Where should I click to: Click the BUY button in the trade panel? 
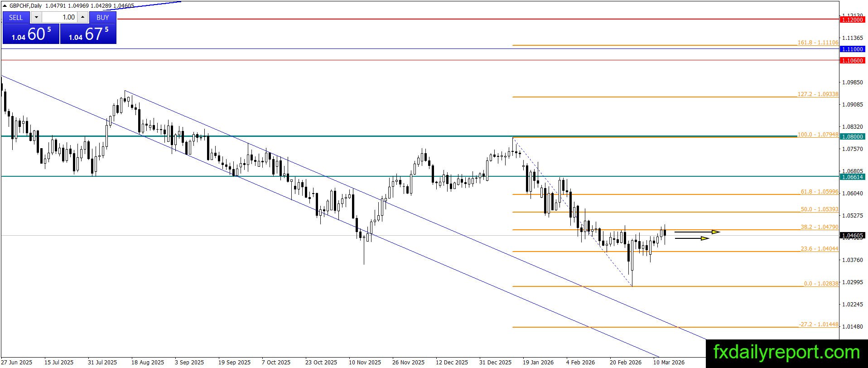[103, 17]
